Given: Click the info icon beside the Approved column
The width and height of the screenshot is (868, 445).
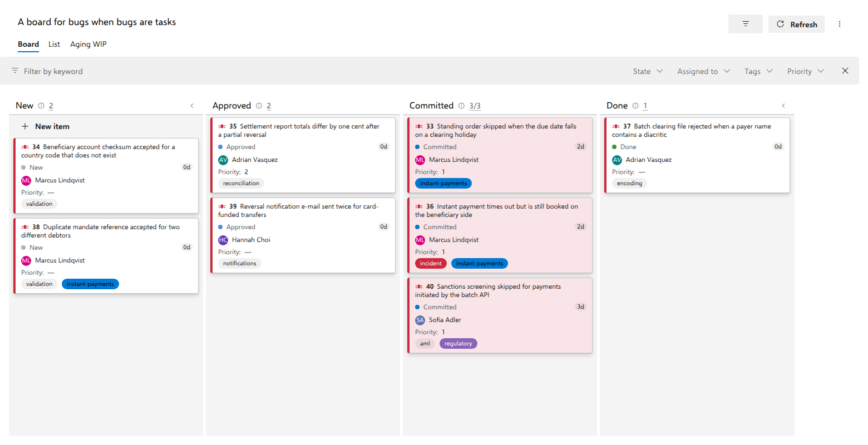Looking at the screenshot, I should click(x=259, y=106).
